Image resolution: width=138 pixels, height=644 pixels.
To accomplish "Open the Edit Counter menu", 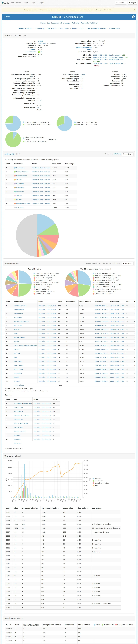I will point(17,3).
